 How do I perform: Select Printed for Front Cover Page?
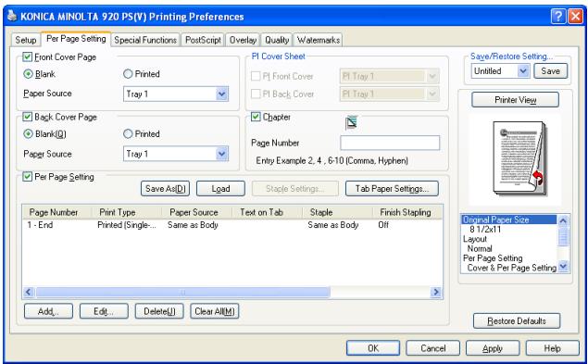[x=128, y=74]
